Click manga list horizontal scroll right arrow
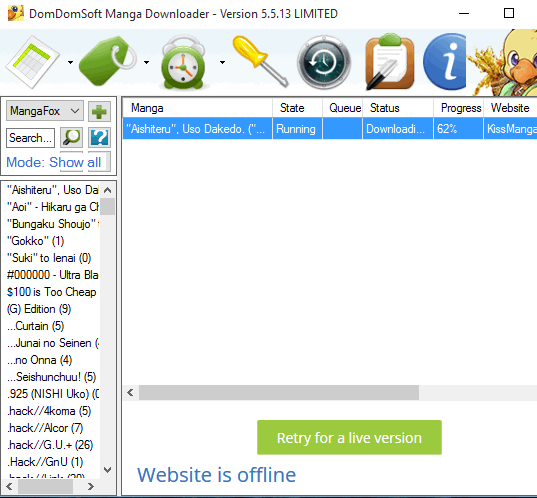 click(91, 486)
